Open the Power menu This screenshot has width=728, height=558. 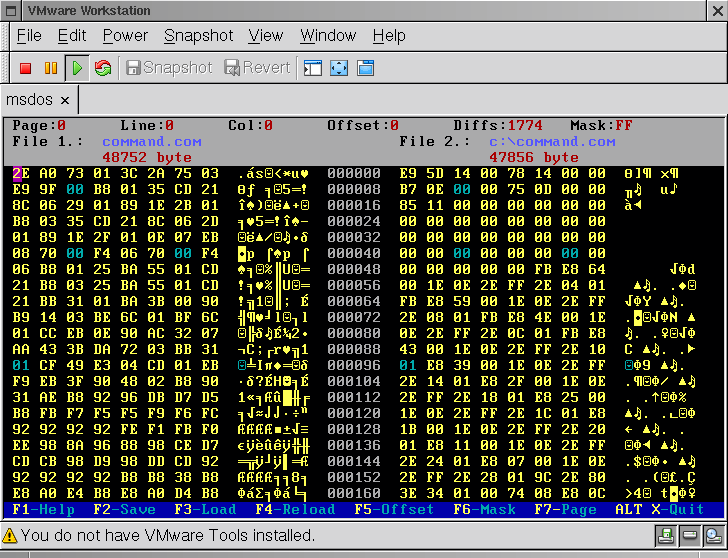pos(125,36)
